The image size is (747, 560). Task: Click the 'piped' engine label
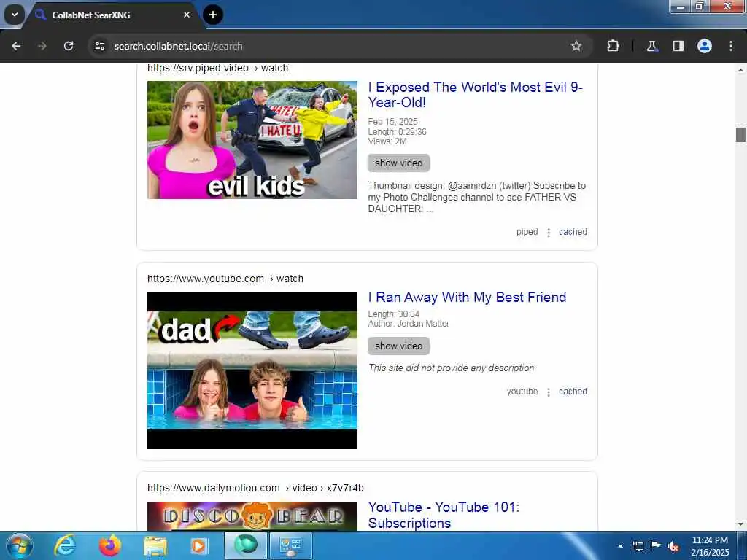click(527, 232)
